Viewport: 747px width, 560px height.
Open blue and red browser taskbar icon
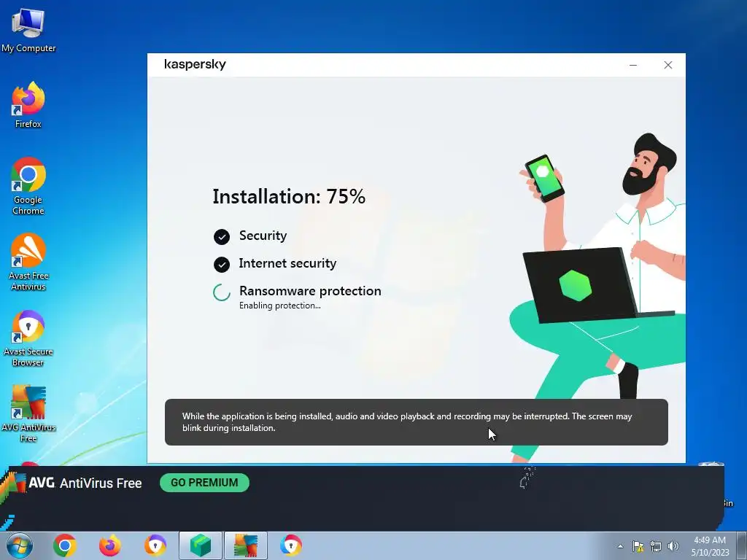click(290, 545)
